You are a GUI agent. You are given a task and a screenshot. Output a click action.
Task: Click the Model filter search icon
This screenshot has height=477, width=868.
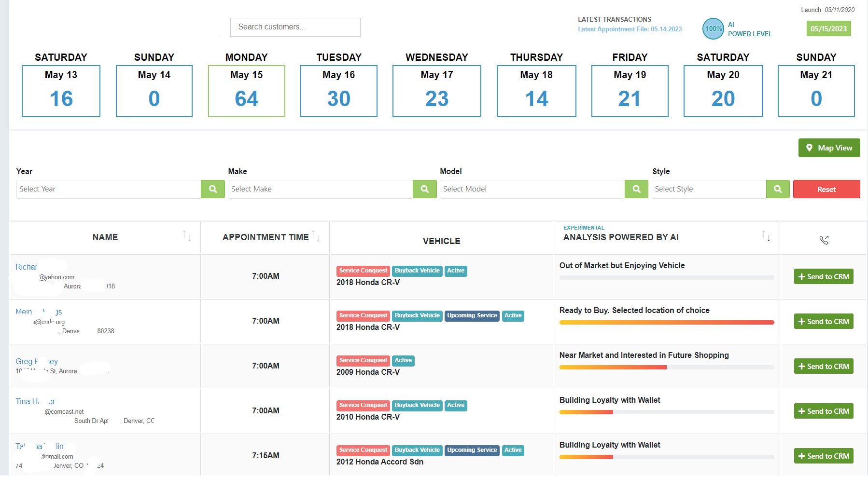[636, 189]
